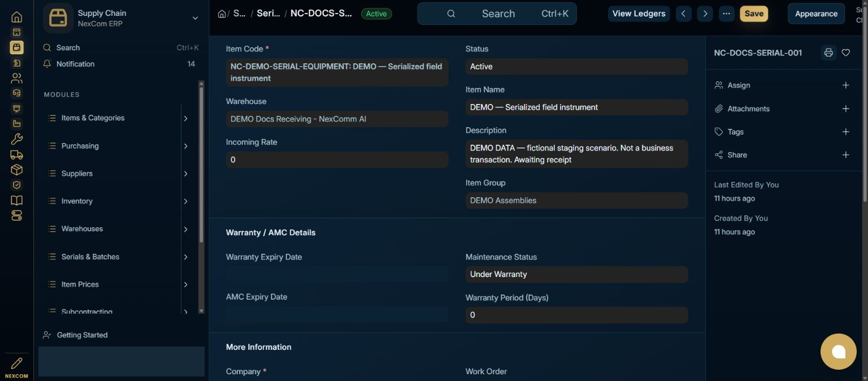Click the View Ledgers button
Image resolution: width=868 pixels, height=381 pixels.
point(639,14)
